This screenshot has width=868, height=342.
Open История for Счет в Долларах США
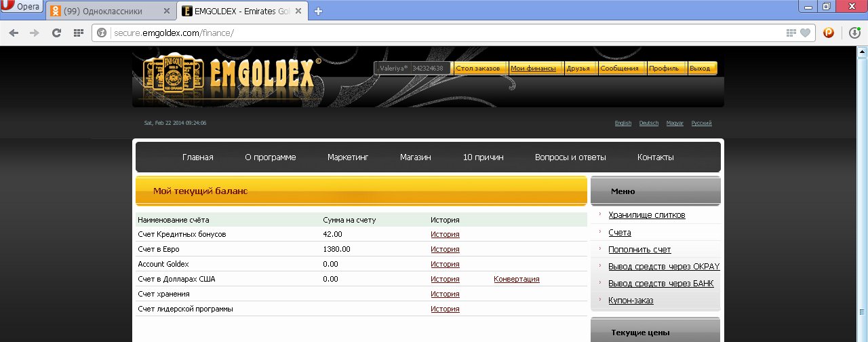[x=445, y=279]
